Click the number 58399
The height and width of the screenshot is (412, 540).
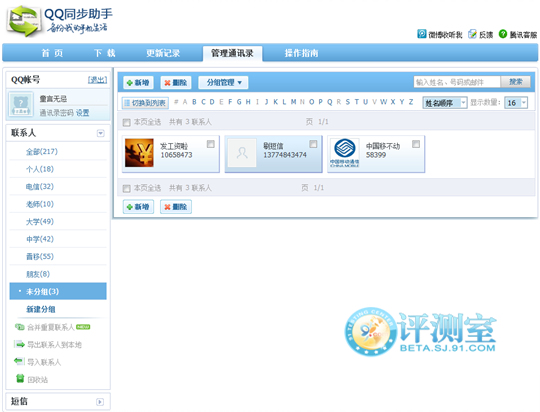tap(376, 155)
